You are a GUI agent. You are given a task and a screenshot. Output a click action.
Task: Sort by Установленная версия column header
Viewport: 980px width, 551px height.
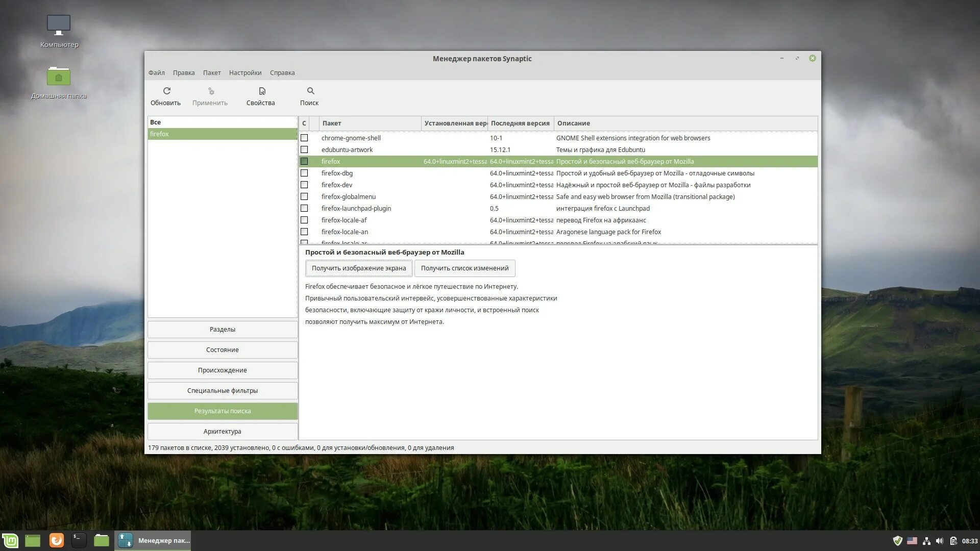454,123
